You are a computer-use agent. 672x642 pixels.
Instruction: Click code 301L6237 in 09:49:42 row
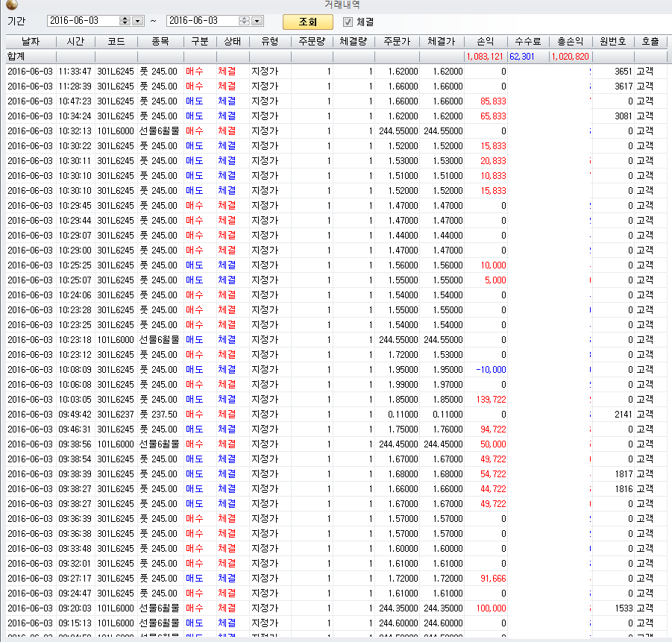click(116, 415)
